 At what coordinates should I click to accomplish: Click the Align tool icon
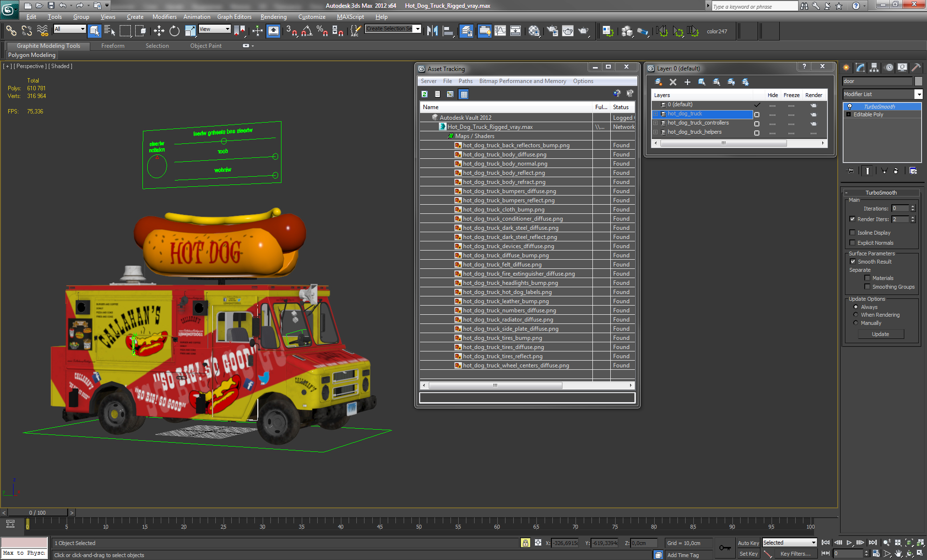click(x=448, y=31)
